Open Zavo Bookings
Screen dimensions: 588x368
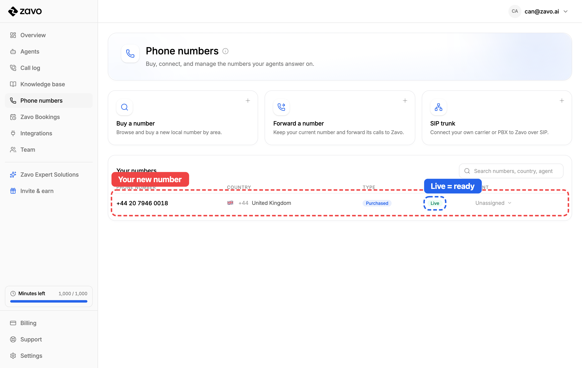tap(49, 117)
